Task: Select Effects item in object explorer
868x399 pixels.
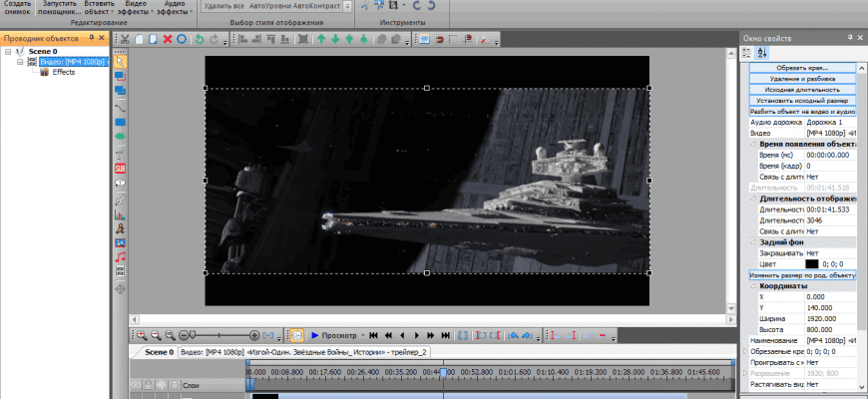Action: click(64, 72)
